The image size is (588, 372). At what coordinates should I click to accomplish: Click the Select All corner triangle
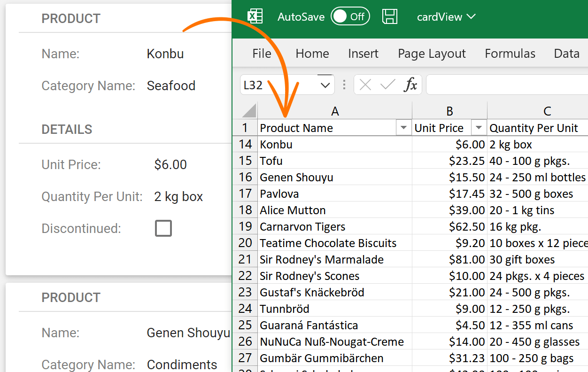(x=248, y=111)
